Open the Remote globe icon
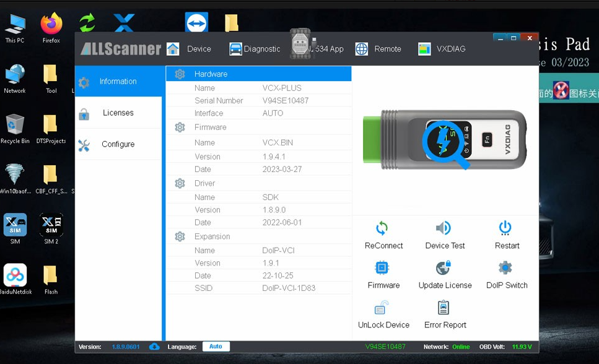 pos(361,49)
